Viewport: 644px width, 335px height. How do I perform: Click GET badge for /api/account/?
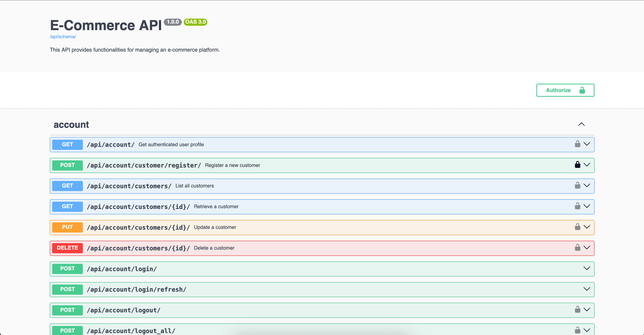(x=68, y=145)
